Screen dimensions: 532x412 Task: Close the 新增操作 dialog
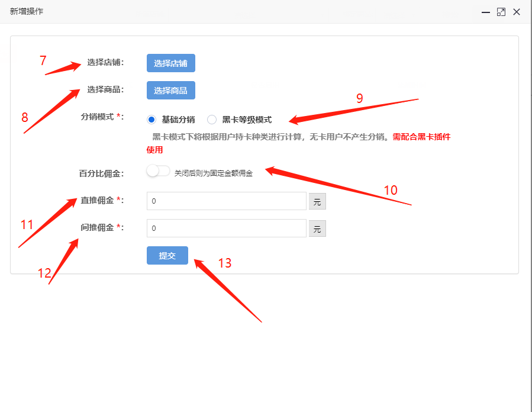(517, 12)
